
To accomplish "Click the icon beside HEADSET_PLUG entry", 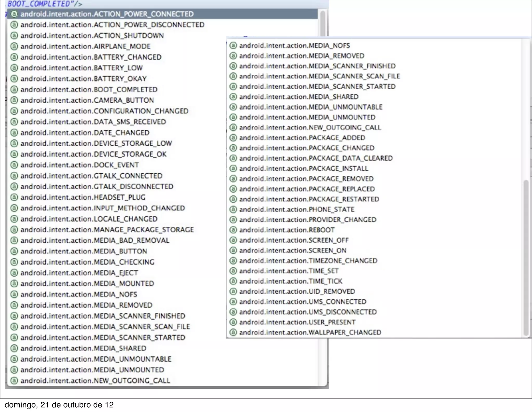I will [x=14, y=197].
